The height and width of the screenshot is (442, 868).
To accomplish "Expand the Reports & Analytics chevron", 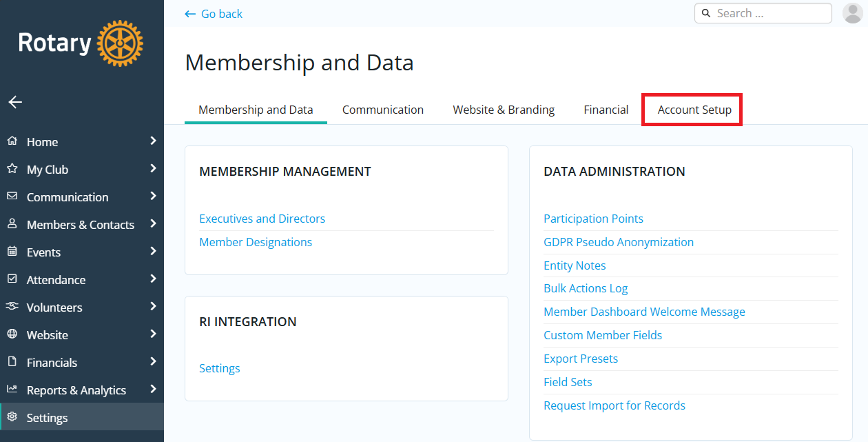I will coord(153,389).
